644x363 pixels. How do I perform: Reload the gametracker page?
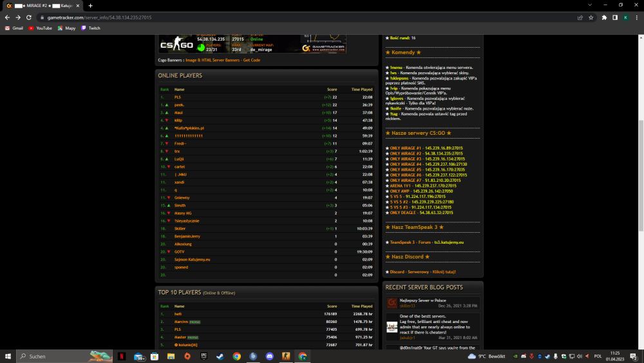click(x=29, y=17)
